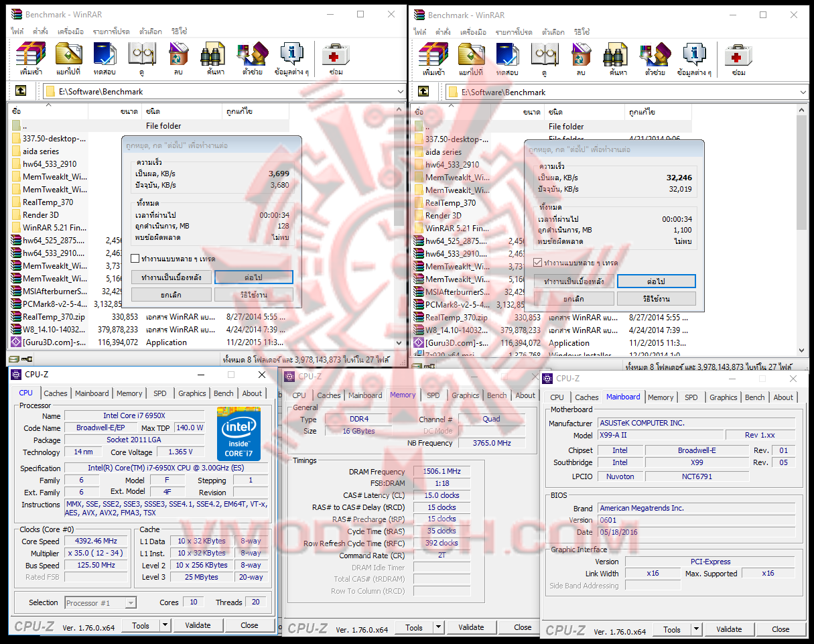Click ยกเลิก (Cancel) in right WinRAR benchmark dialog
Viewport: 814px width, 644px height.
574,298
